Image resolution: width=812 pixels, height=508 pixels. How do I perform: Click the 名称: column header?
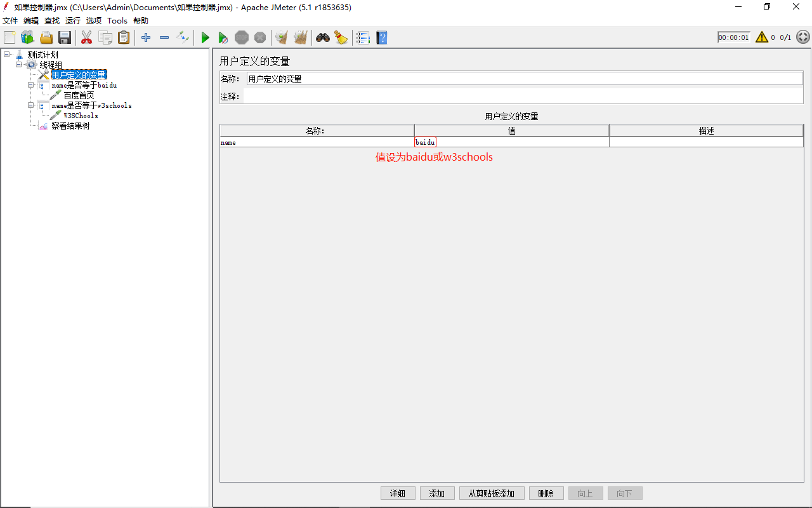(317, 131)
